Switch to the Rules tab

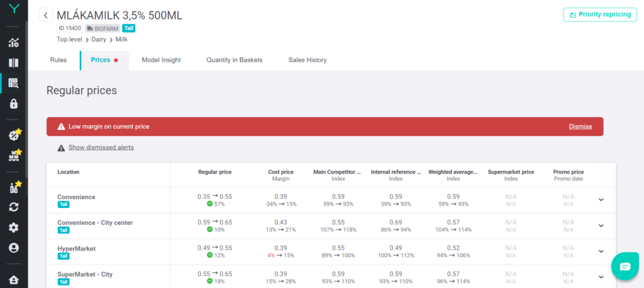click(x=58, y=60)
